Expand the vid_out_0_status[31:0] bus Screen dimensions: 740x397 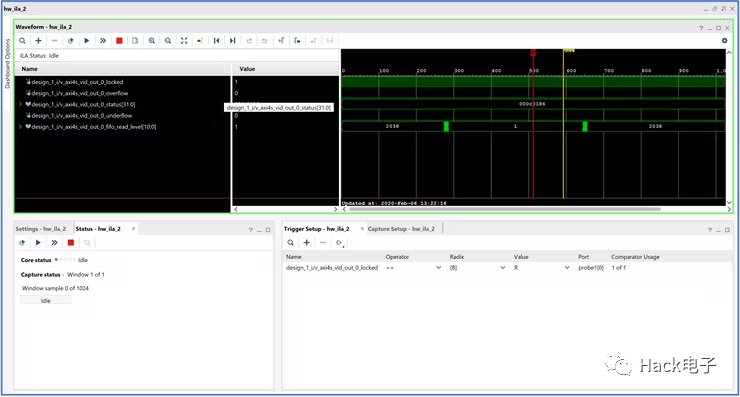pos(20,104)
